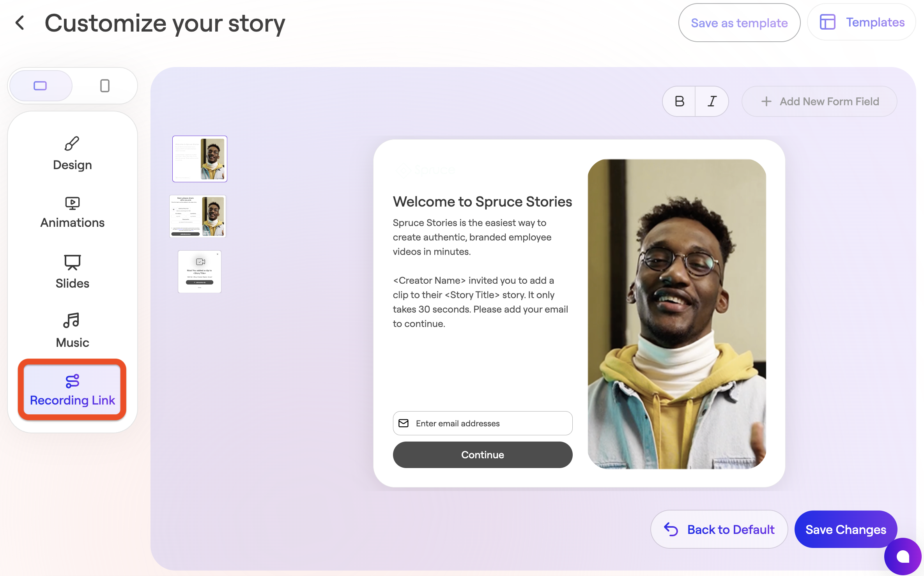Click the portrait video image in preview

click(677, 314)
